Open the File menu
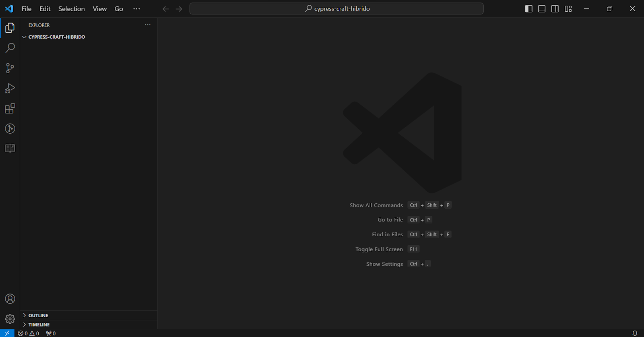This screenshot has height=337, width=644. 27,9
